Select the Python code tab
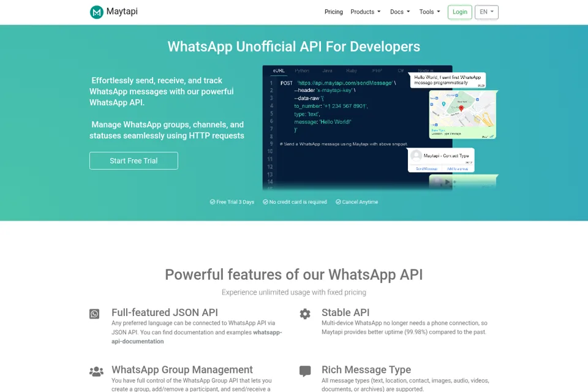 (302, 70)
